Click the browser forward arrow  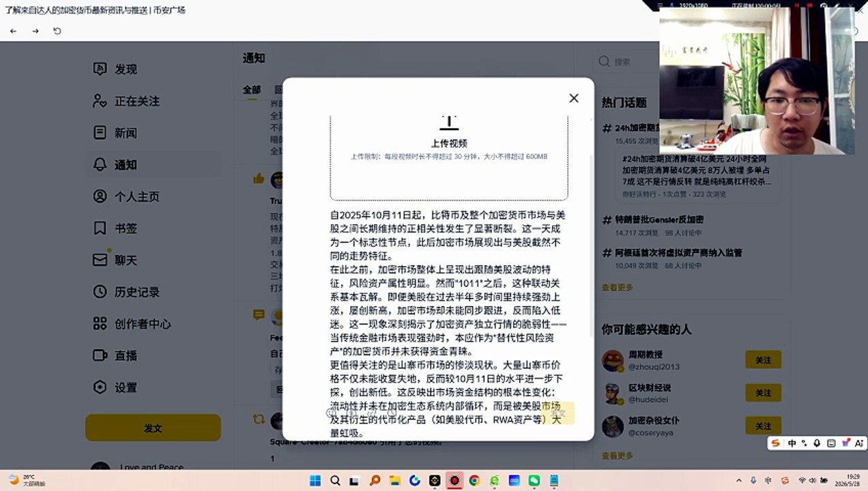point(35,31)
